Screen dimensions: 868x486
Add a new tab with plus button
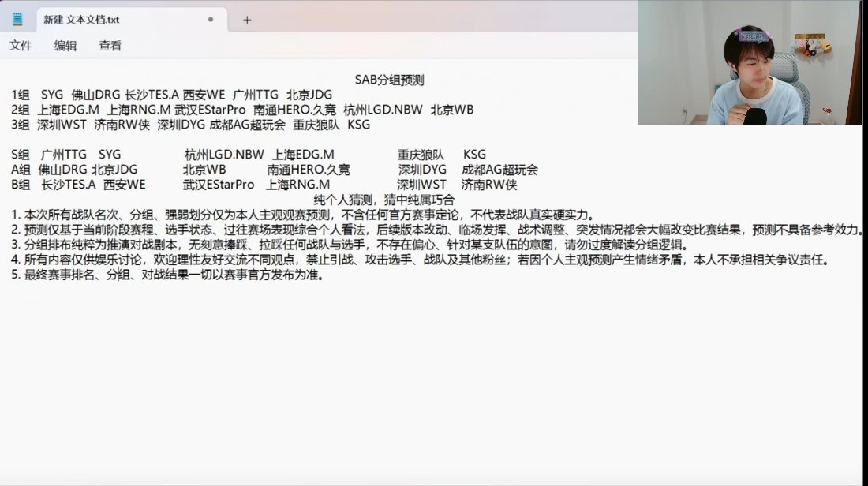click(247, 20)
